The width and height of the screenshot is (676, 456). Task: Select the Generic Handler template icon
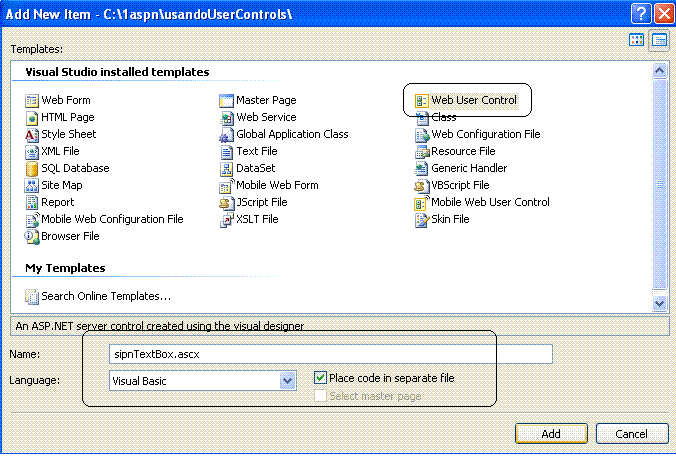[421, 169]
